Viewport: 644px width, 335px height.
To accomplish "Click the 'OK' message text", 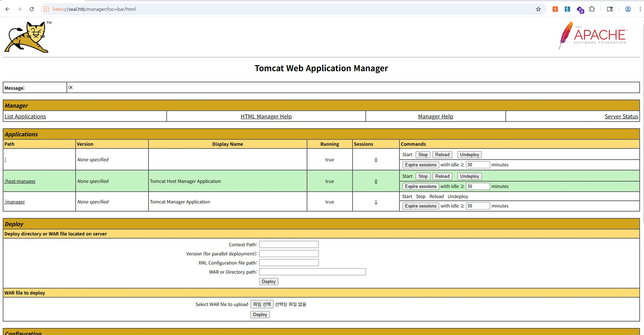I will click(x=71, y=87).
